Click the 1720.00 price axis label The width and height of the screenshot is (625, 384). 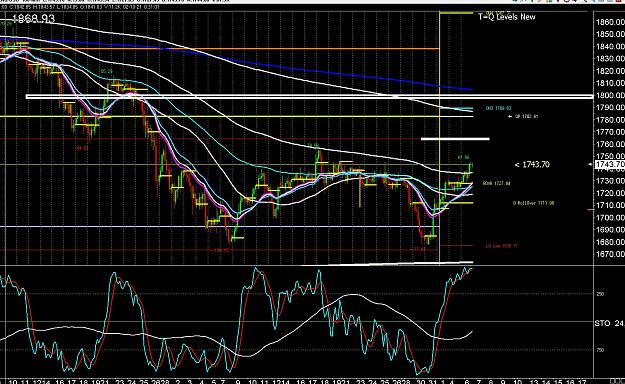pyautogui.click(x=610, y=193)
